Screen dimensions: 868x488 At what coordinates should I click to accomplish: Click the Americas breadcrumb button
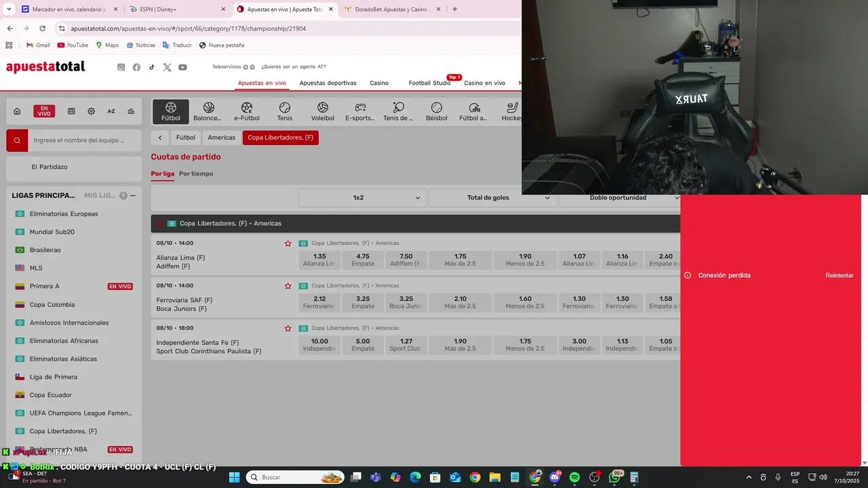coord(222,138)
